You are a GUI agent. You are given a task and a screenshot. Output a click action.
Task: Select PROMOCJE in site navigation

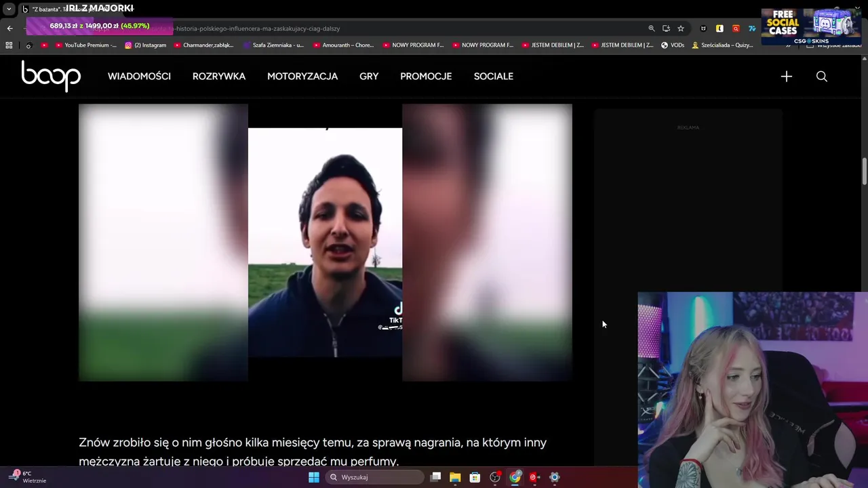tap(426, 77)
